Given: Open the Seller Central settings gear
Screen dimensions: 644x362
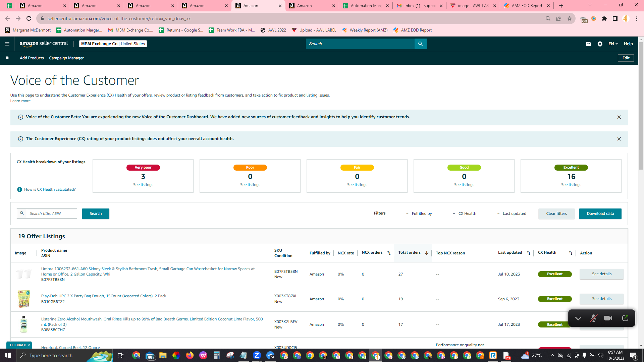Looking at the screenshot, I should 600,44.
